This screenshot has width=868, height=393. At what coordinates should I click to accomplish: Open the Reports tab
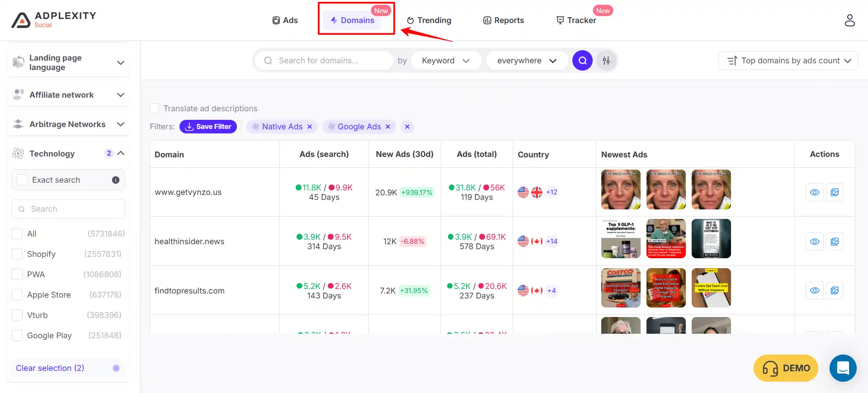(x=504, y=20)
